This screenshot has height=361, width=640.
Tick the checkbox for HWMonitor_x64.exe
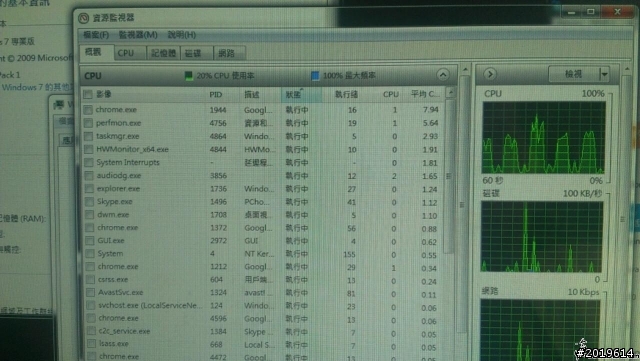point(89,149)
